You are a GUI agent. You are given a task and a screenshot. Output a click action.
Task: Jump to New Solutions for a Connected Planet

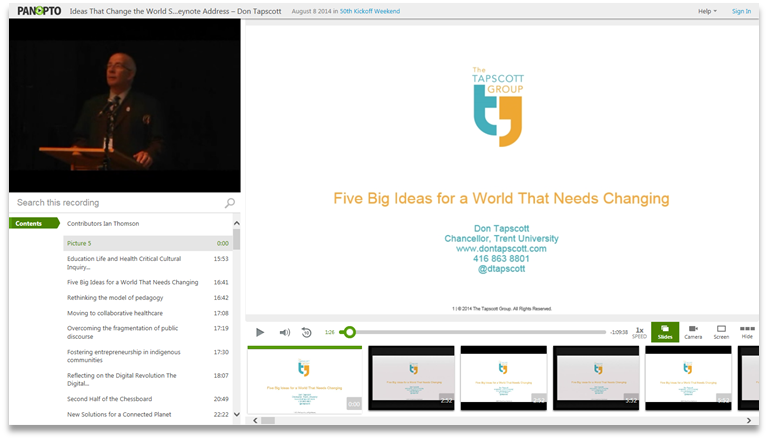click(148, 415)
